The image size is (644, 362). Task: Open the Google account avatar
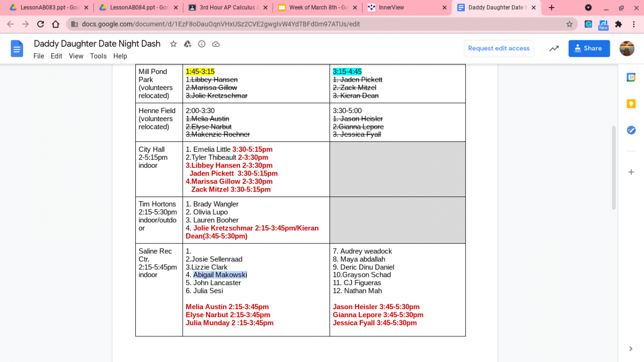point(627,48)
